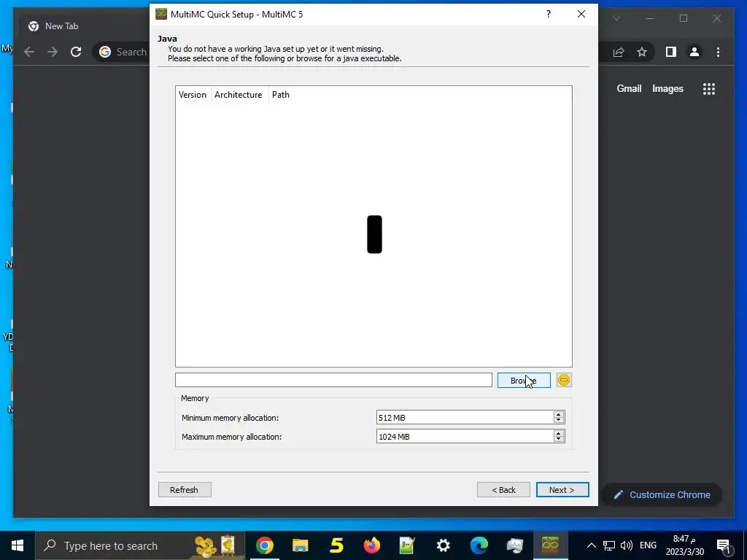Open Chrome three-dot menu
Viewport: 747px width, 560px height.
[x=718, y=52]
